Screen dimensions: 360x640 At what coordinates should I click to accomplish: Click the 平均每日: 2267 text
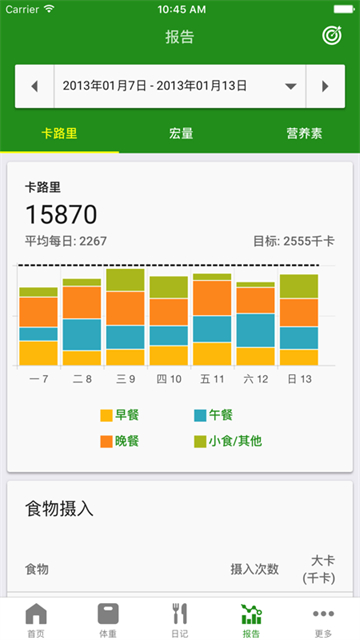pos(66,241)
